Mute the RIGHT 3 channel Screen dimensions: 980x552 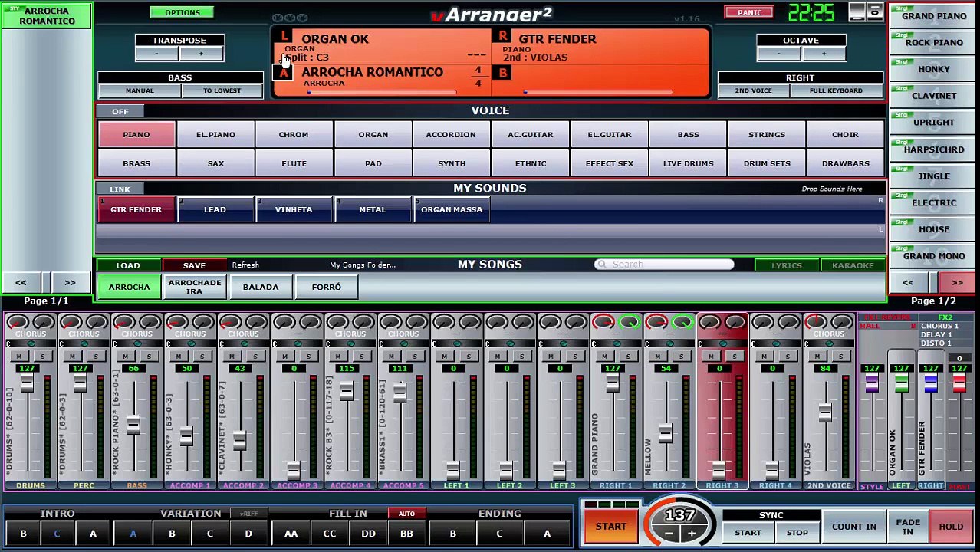point(711,356)
